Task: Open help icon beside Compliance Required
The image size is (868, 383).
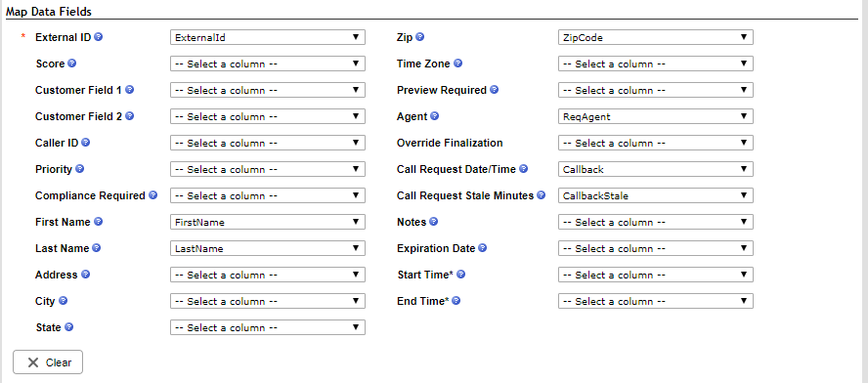Action: coord(152,195)
